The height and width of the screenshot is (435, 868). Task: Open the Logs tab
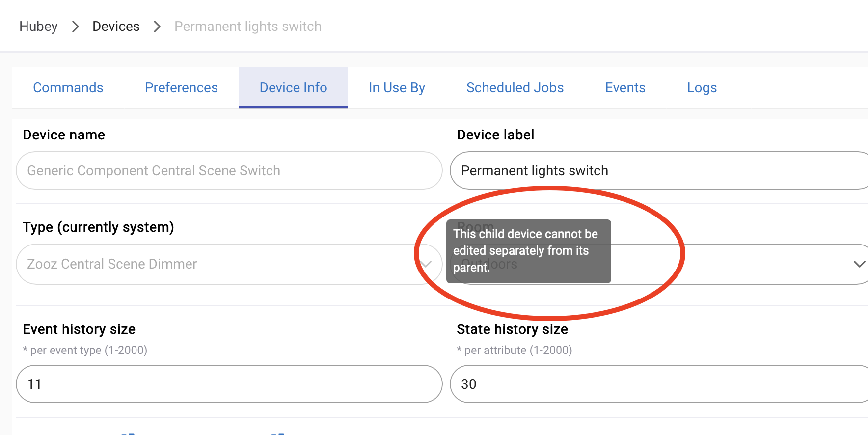(x=702, y=88)
